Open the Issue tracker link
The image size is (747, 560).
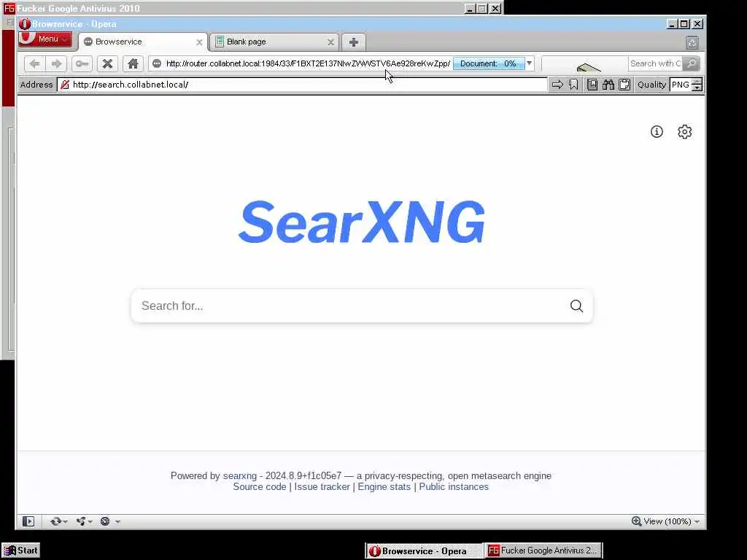[322, 486]
